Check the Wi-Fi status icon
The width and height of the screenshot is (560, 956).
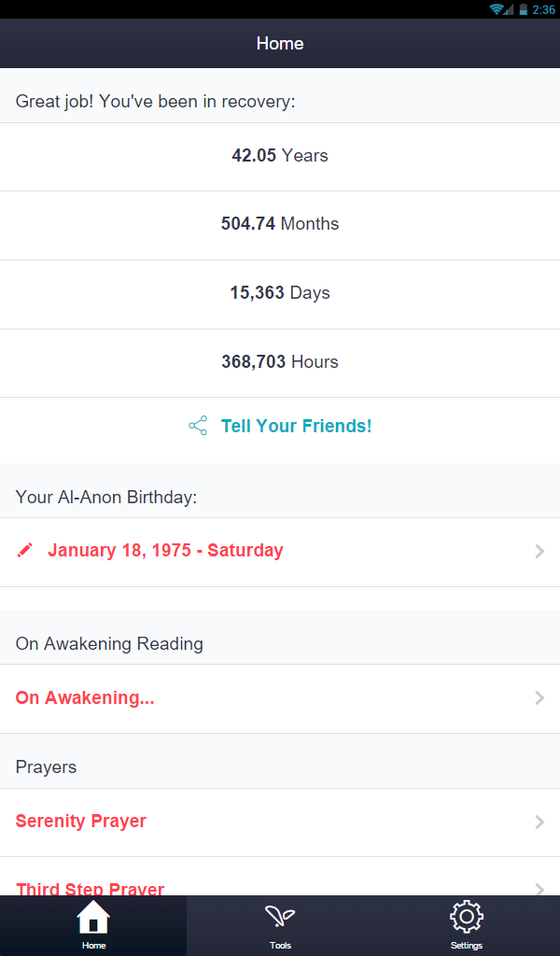click(x=497, y=9)
